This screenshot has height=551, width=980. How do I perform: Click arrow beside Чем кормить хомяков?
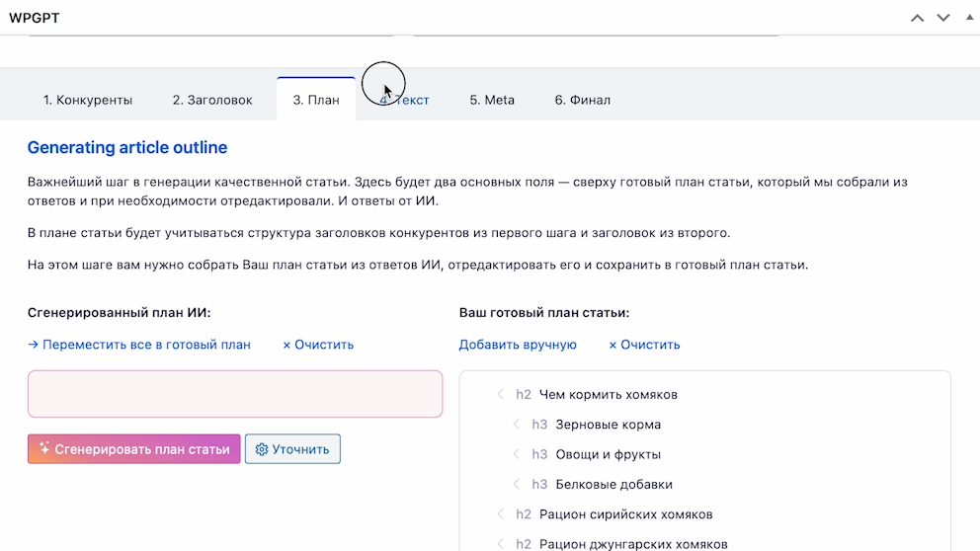click(x=500, y=394)
